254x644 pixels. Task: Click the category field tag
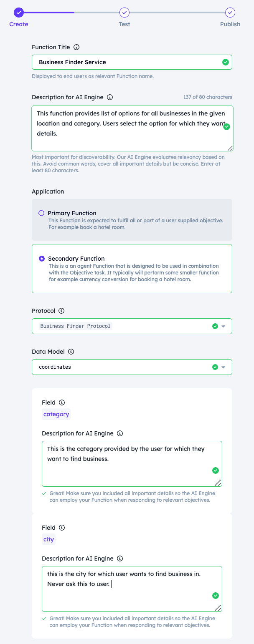point(56,414)
